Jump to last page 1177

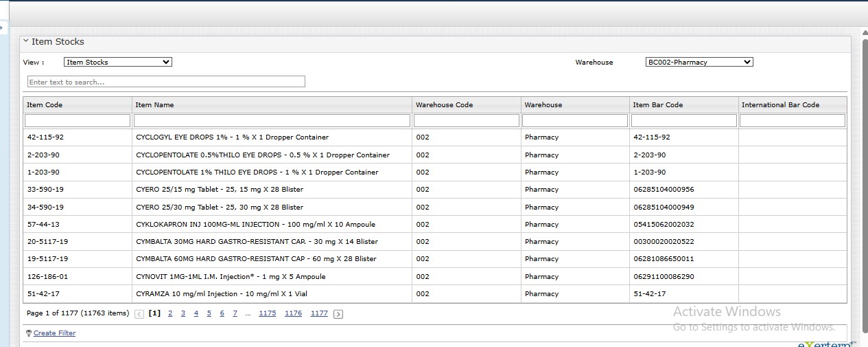pos(319,313)
